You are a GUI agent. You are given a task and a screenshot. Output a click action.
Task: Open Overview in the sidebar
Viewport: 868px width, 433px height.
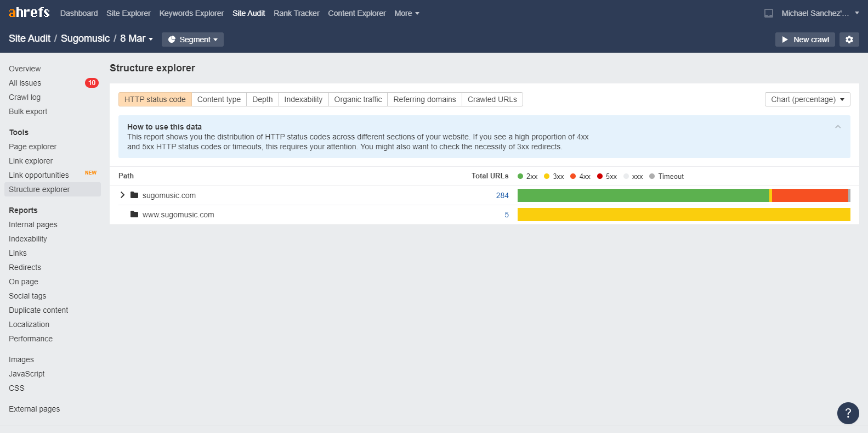[25, 69]
